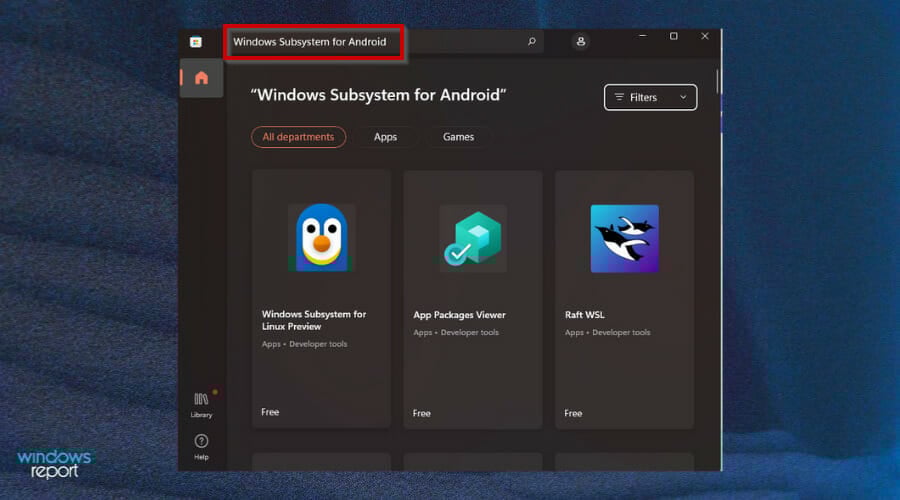Switch to the Games department
The width and height of the screenshot is (900, 500).
click(458, 137)
